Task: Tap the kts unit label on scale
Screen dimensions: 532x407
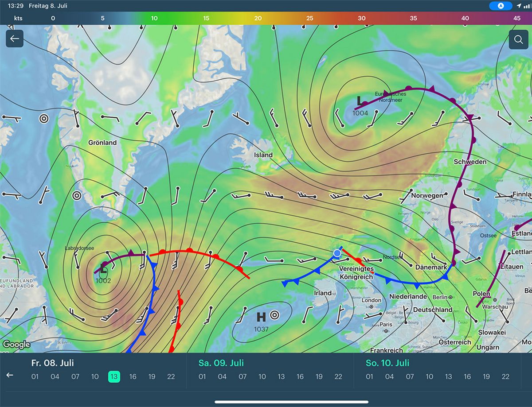Action: pyautogui.click(x=18, y=18)
